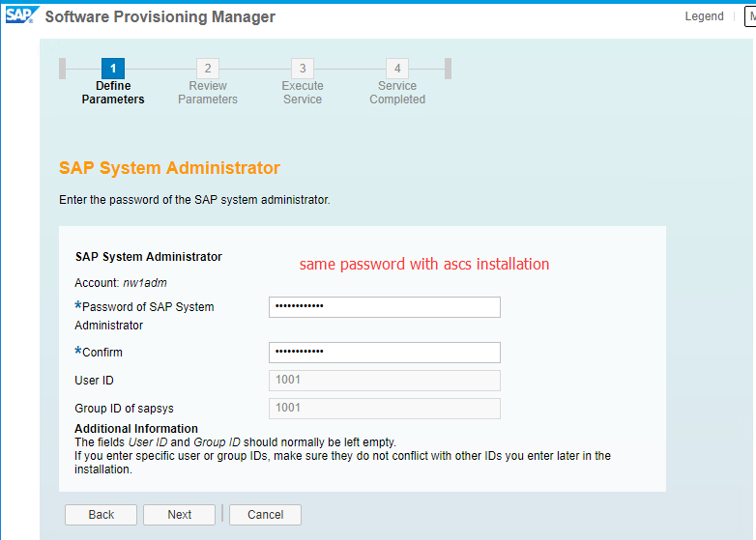Click the Group ID of sapsys field

384,408
